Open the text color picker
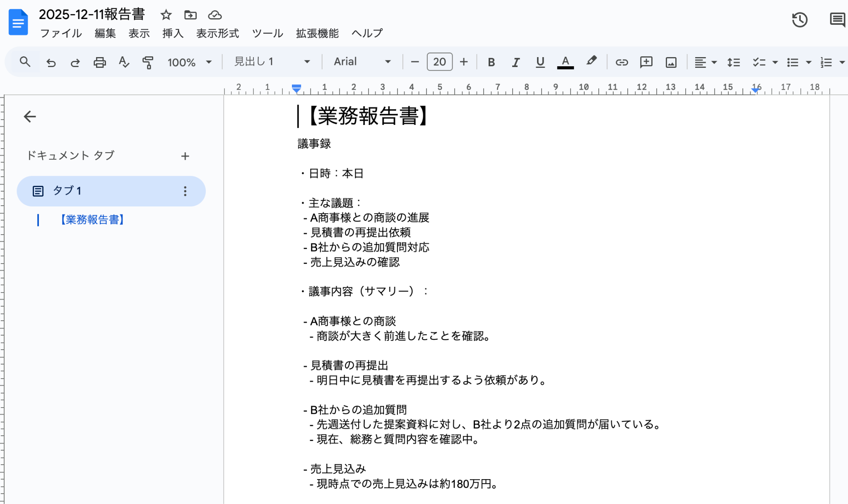The height and width of the screenshot is (504, 848). point(565,62)
